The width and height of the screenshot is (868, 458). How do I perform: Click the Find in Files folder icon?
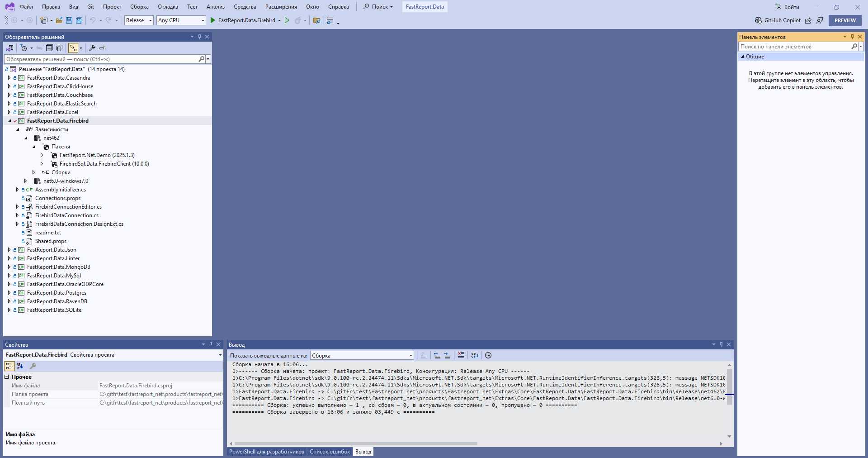coord(316,20)
